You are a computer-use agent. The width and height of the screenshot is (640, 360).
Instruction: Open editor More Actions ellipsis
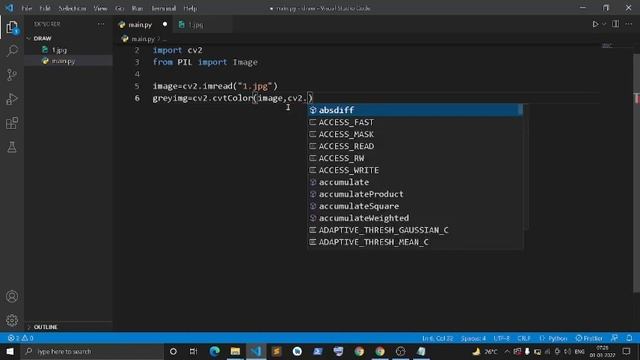(x=629, y=24)
